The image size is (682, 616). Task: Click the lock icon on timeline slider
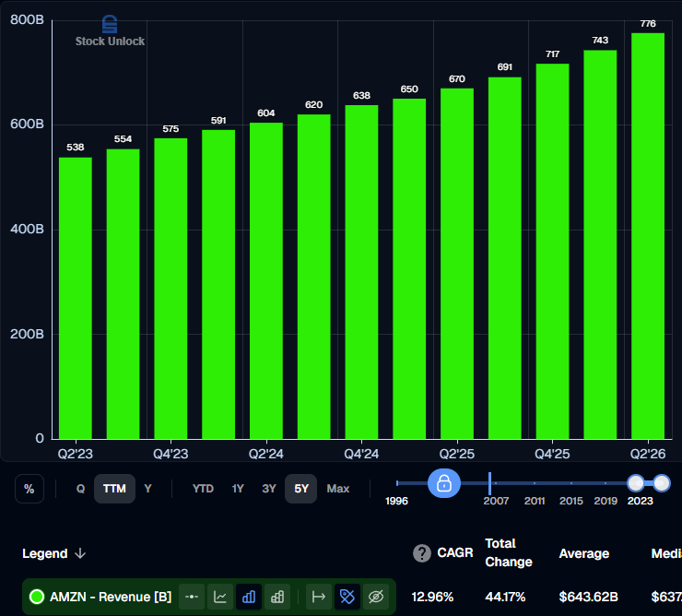click(x=443, y=483)
